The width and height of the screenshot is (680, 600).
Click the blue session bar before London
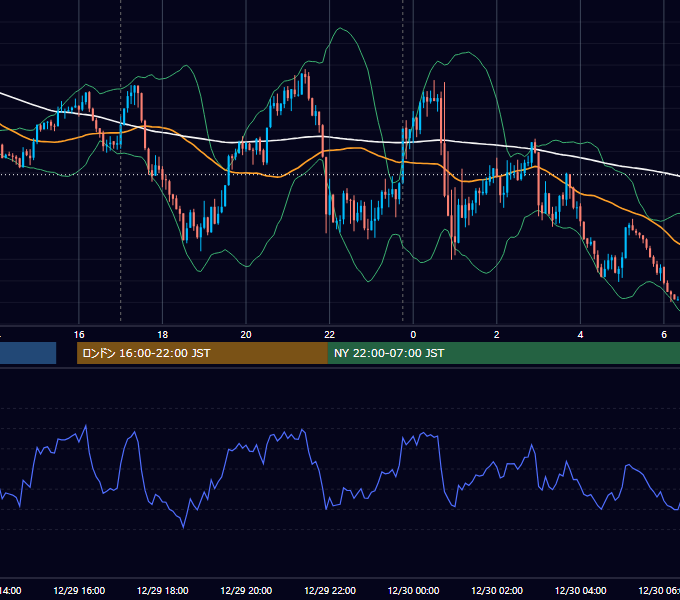click(28, 353)
